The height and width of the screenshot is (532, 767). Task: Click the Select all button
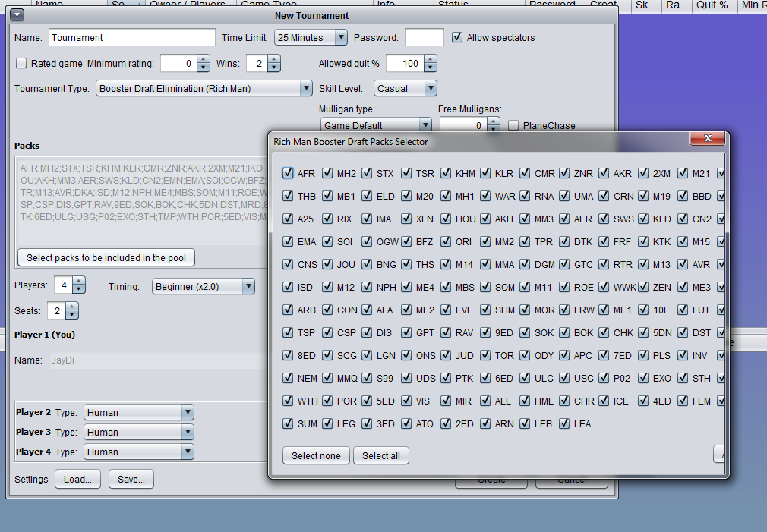click(x=381, y=455)
